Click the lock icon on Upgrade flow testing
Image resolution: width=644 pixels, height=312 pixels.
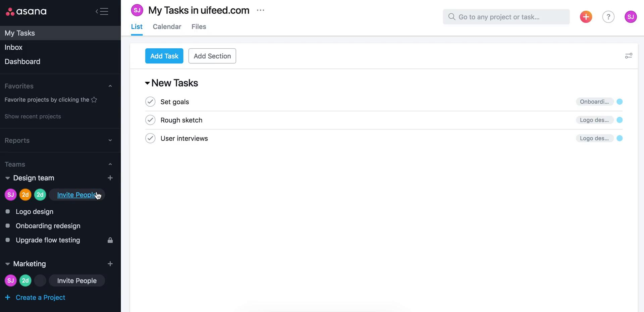pos(110,240)
